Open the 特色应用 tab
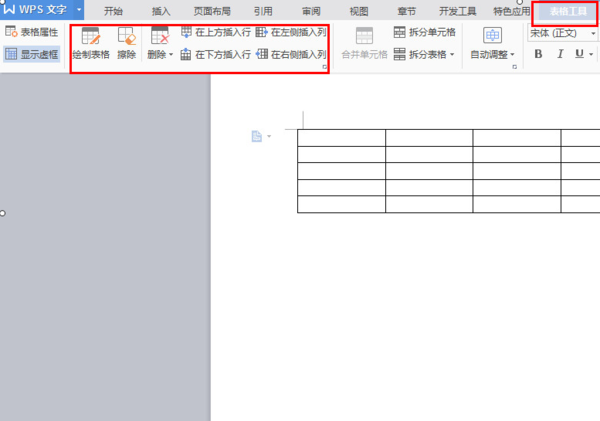The height and width of the screenshot is (421, 600). (x=512, y=11)
